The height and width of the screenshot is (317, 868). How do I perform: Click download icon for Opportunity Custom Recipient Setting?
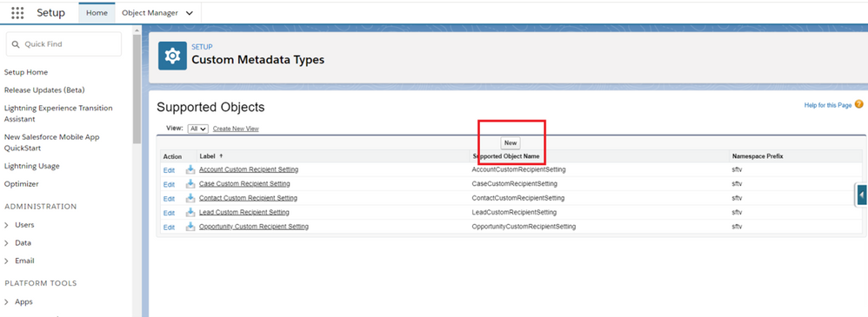click(x=190, y=227)
